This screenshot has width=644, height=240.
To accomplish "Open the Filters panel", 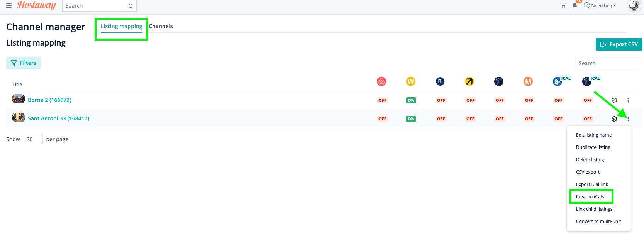I will (x=24, y=63).
